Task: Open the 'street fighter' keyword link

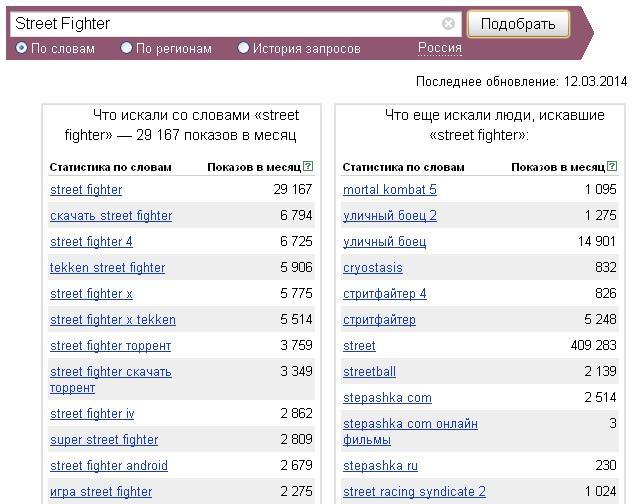Action: pos(86,190)
